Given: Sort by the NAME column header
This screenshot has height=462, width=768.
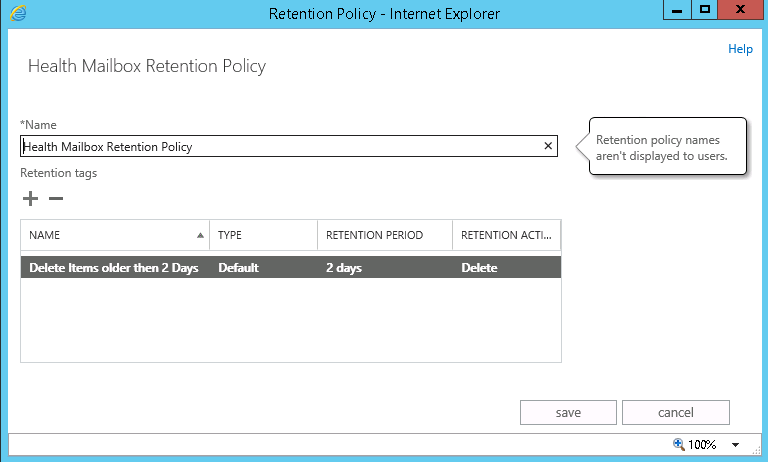Looking at the screenshot, I should click(115, 235).
